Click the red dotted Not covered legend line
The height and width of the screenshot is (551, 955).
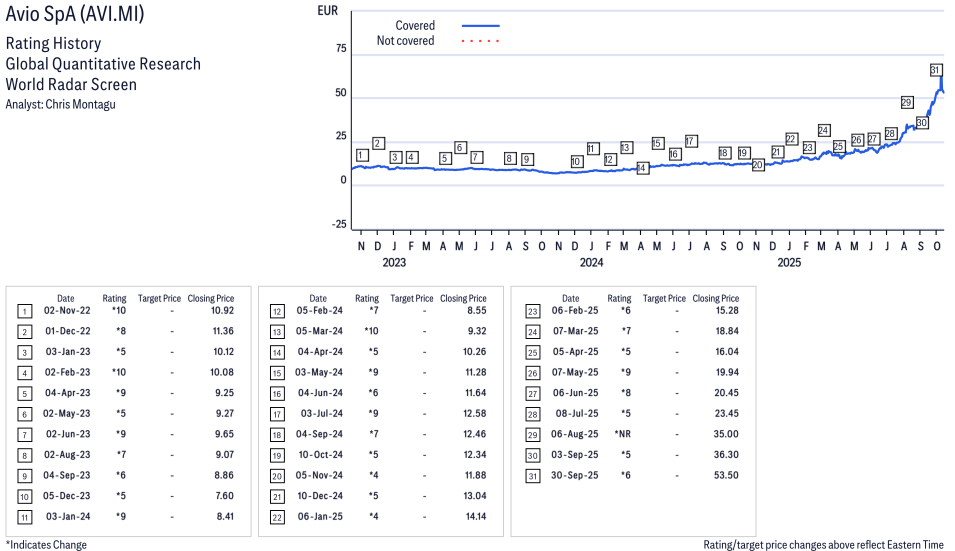pos(480,41)
